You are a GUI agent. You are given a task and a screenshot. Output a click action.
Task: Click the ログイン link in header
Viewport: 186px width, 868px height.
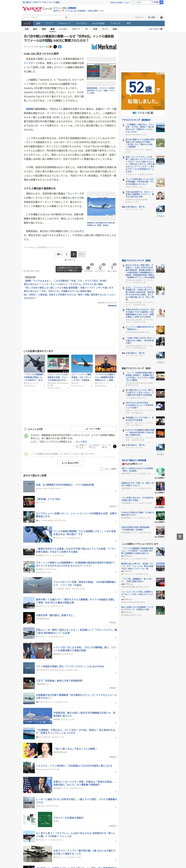57,11
